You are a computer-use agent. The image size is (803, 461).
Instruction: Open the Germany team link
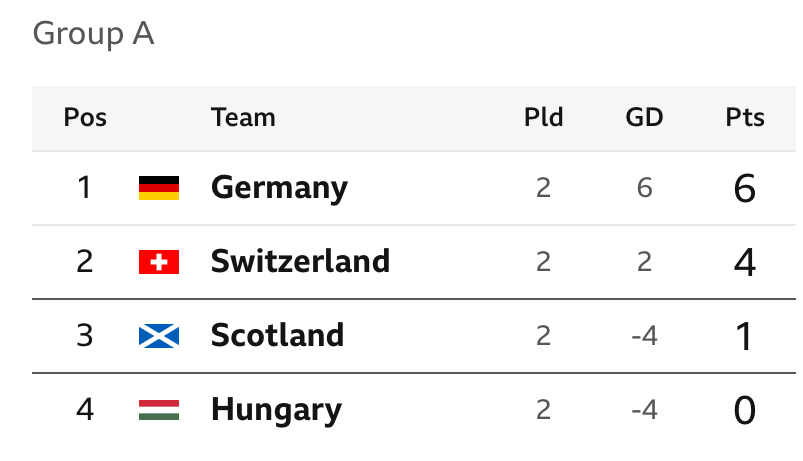(279, 188)
